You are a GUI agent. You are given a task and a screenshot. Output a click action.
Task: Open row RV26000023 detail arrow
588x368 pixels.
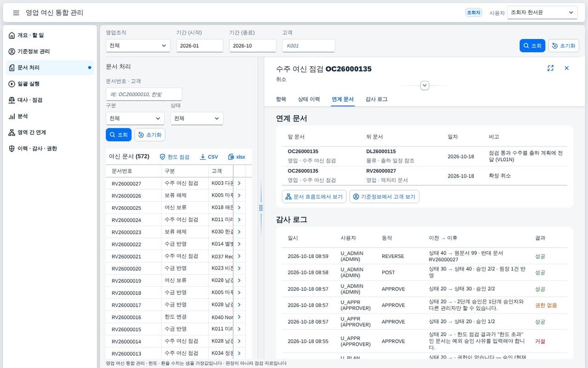pos(239,232)
